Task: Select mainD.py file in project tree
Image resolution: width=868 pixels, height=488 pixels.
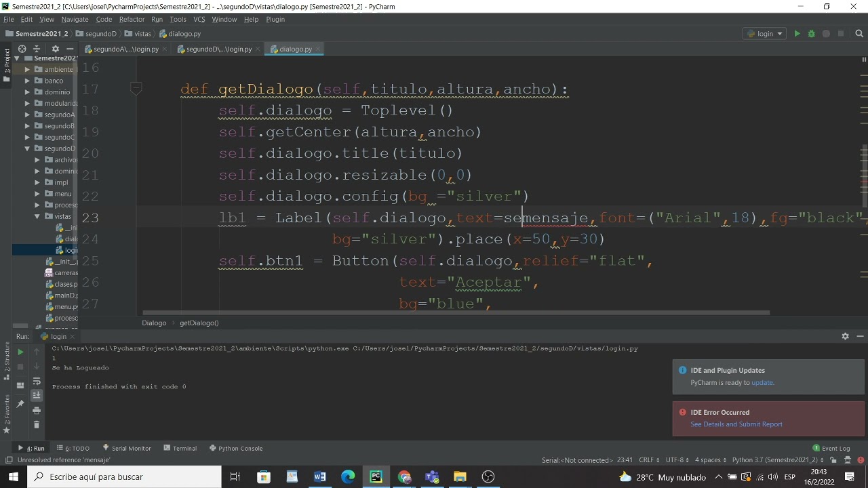Action: (61, 296)
